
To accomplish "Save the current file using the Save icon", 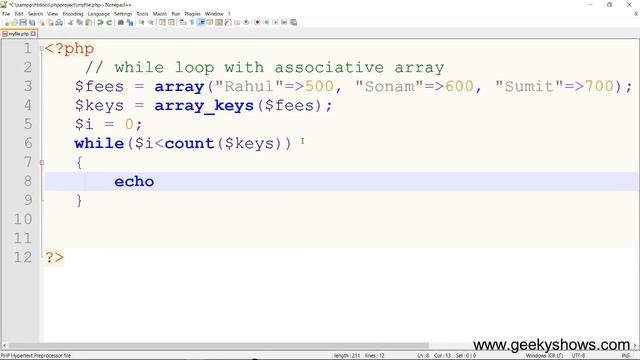I will [x=23, y=22].
